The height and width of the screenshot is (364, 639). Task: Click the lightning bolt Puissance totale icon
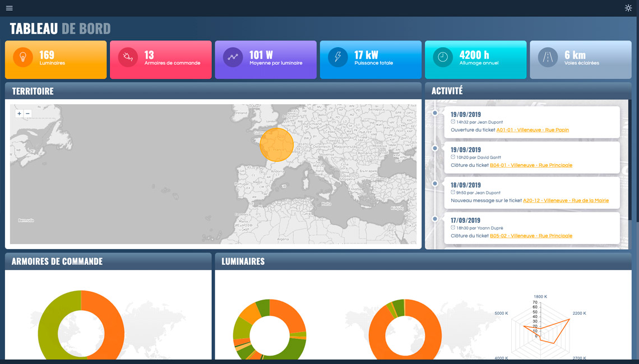[338, 57]
